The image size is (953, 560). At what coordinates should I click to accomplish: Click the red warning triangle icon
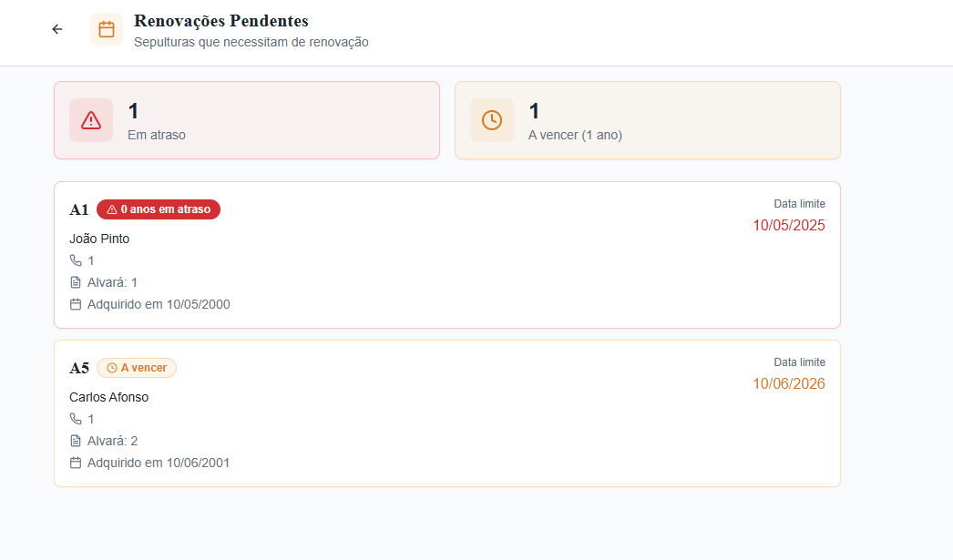tap(91, 120)
